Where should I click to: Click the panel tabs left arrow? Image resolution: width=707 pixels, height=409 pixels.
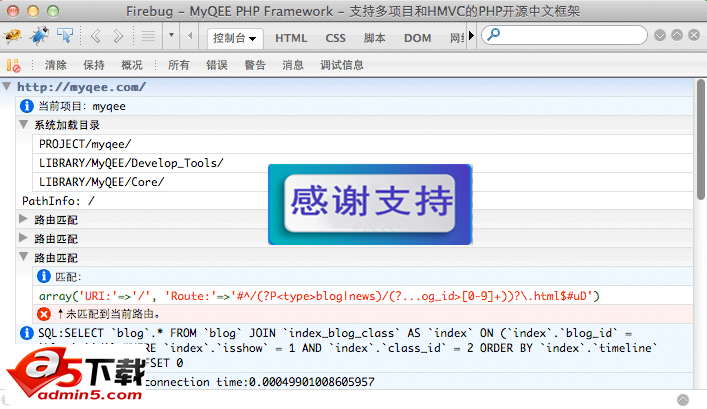click(190, 35)
